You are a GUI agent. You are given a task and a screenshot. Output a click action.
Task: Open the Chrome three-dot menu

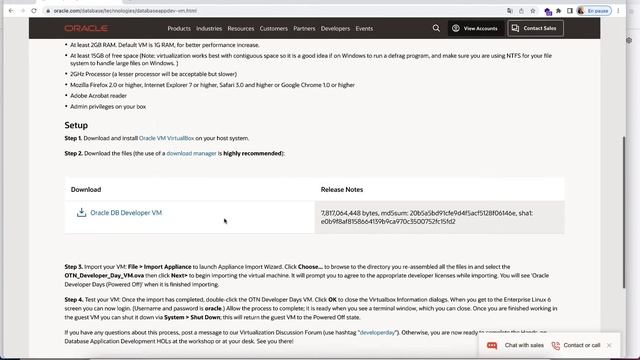pyautogui.click(x=618, y=11)
